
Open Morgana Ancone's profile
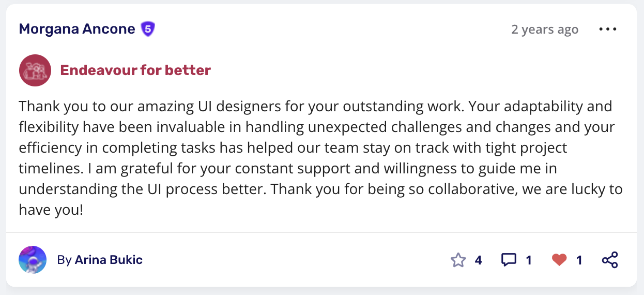click(x=77, y=29)
